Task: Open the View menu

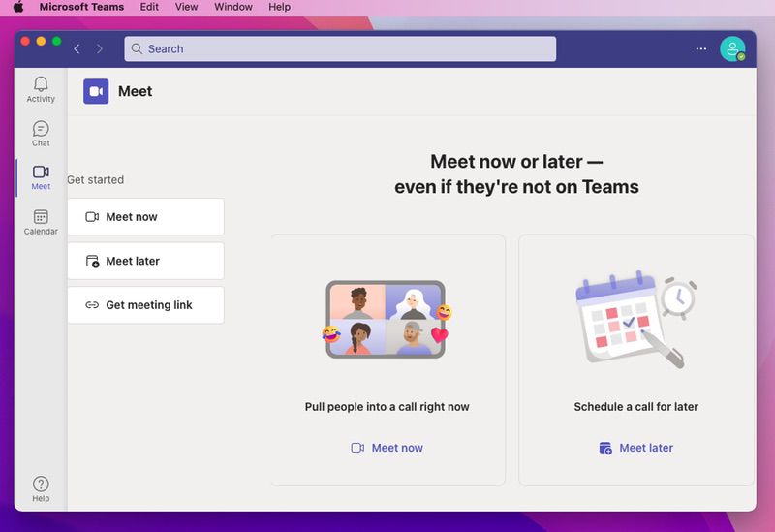Action: pyautogui.click(x=186, y=7)
